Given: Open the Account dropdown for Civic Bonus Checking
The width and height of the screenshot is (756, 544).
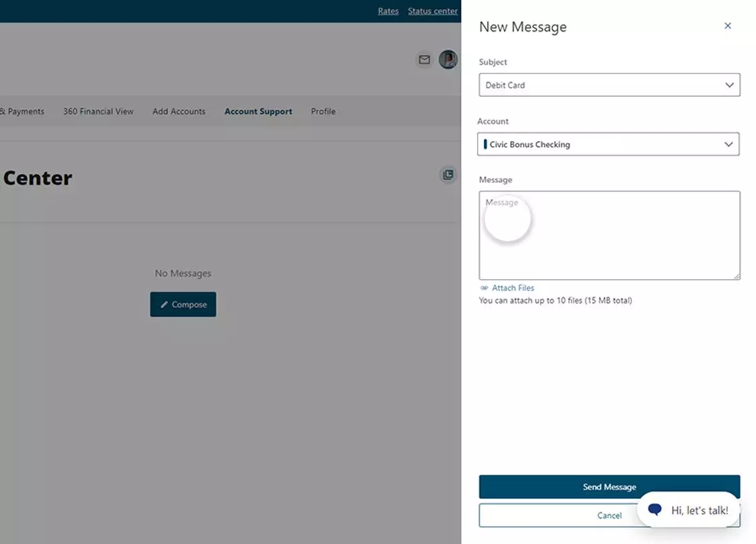Looking at the screenshot, I should (608, 144).
